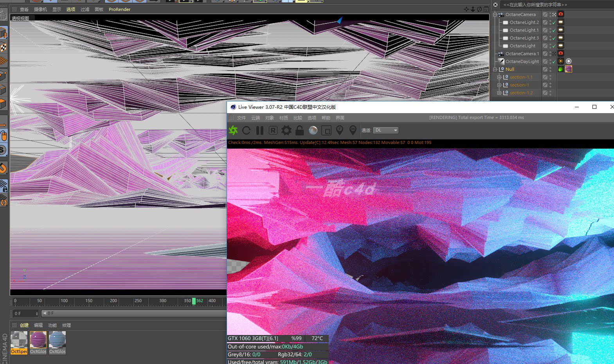This screenshot has height=364, width=614.
Task: Restart the Live Viewer render
Action: [x=247, y=130]
